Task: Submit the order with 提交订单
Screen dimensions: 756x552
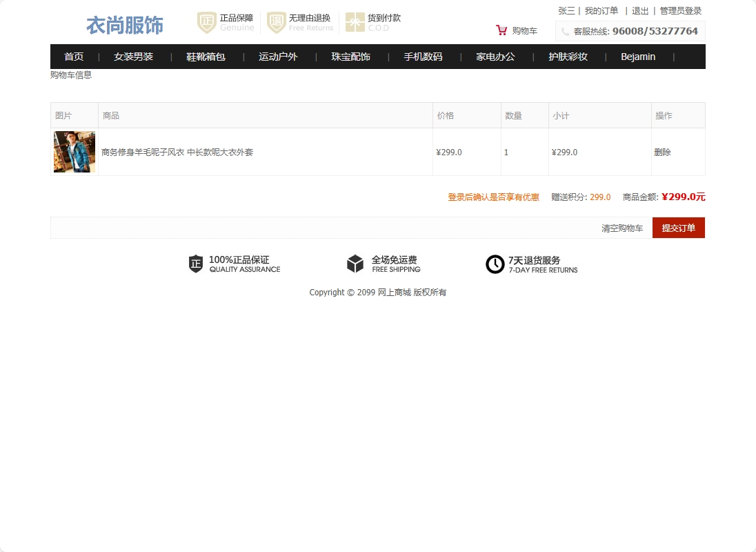Action: 678,228
